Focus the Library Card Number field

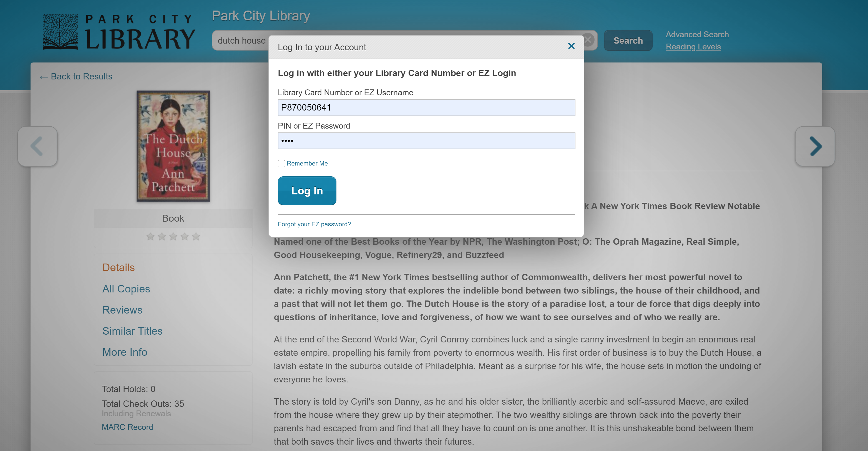426,108
